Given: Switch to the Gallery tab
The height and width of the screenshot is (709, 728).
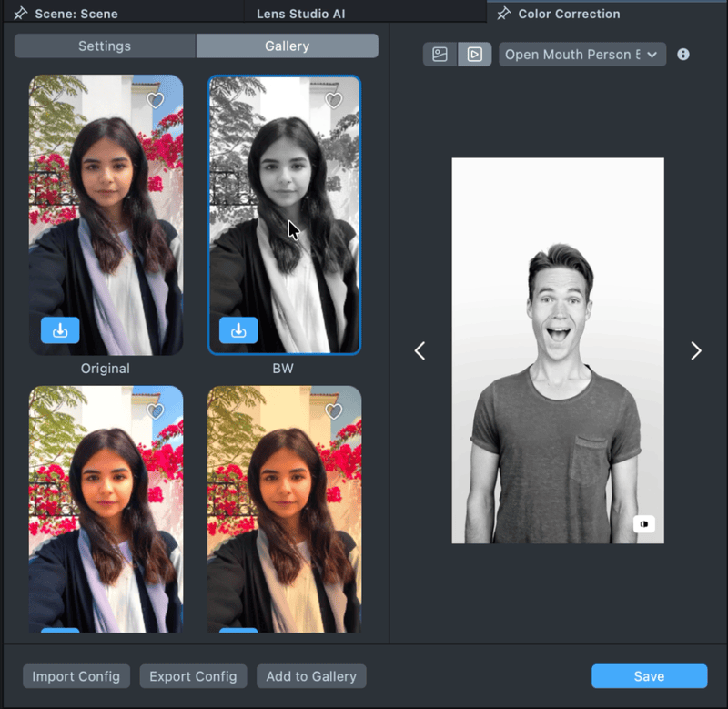Looking at the screenshot, I should 287,46.
